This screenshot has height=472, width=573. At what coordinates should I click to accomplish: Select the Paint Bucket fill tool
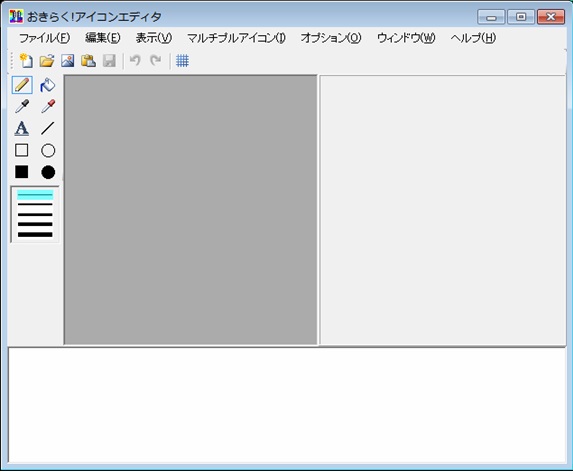(x=48, y=85)
